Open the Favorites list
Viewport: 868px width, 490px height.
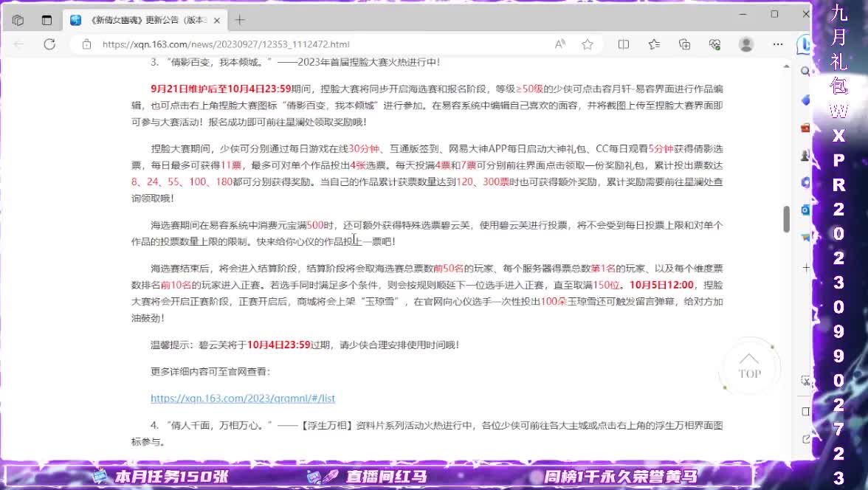(654, 44)
